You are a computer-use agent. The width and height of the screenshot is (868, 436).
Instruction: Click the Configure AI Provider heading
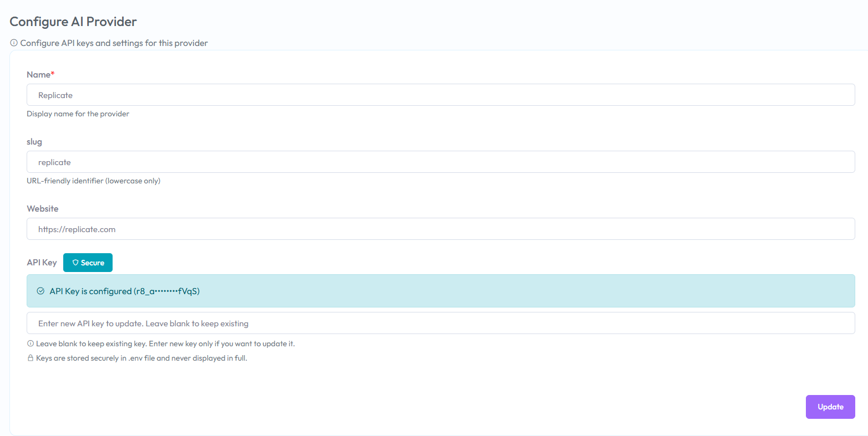[x=73, y=22]
